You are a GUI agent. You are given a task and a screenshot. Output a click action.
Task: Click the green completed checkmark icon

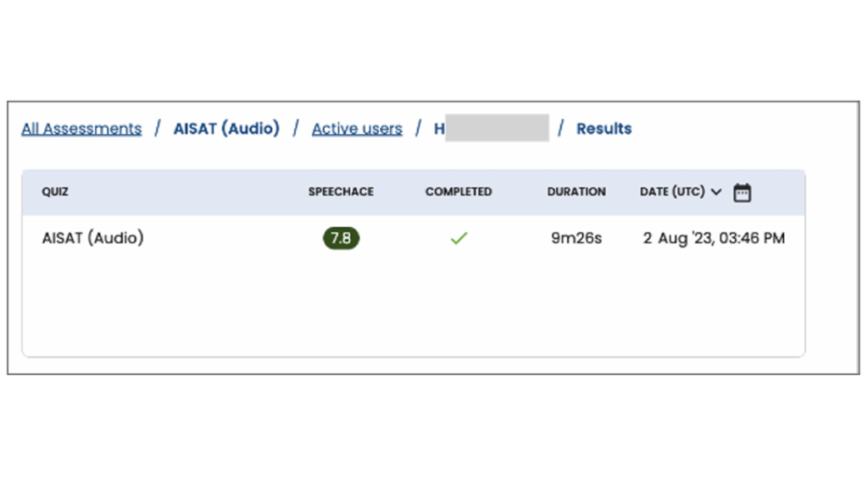click(x=459, y=239)
